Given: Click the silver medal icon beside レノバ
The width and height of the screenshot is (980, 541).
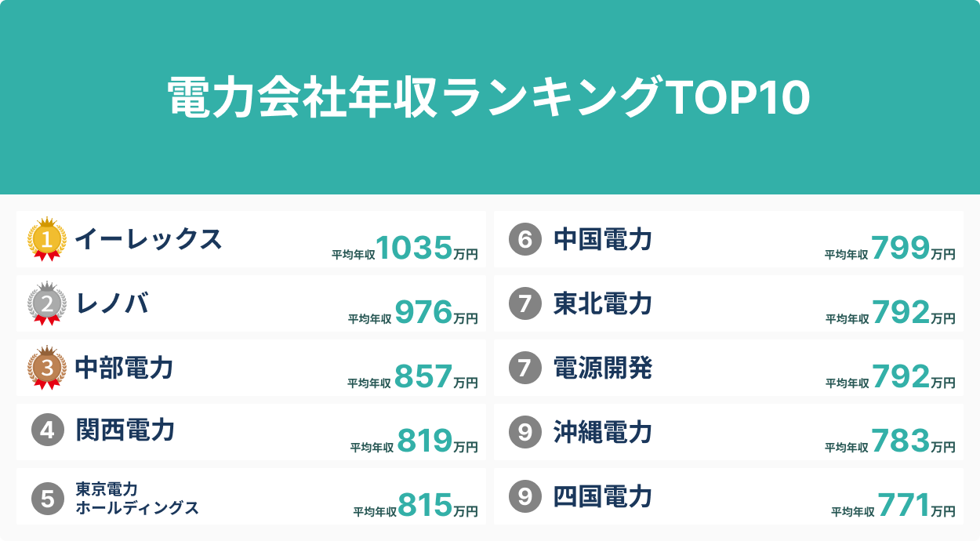Looking at the screenshot, I should point(47,303).
